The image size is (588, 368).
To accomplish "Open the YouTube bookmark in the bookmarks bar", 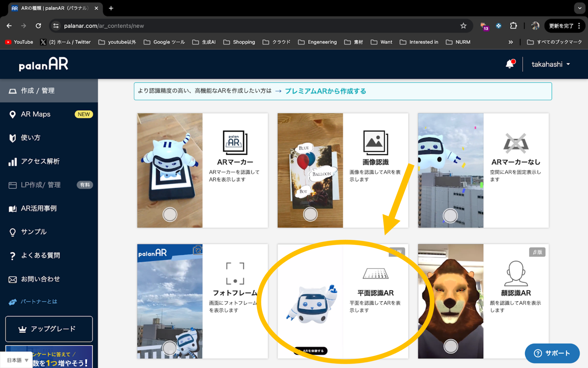I will (19, 42).
